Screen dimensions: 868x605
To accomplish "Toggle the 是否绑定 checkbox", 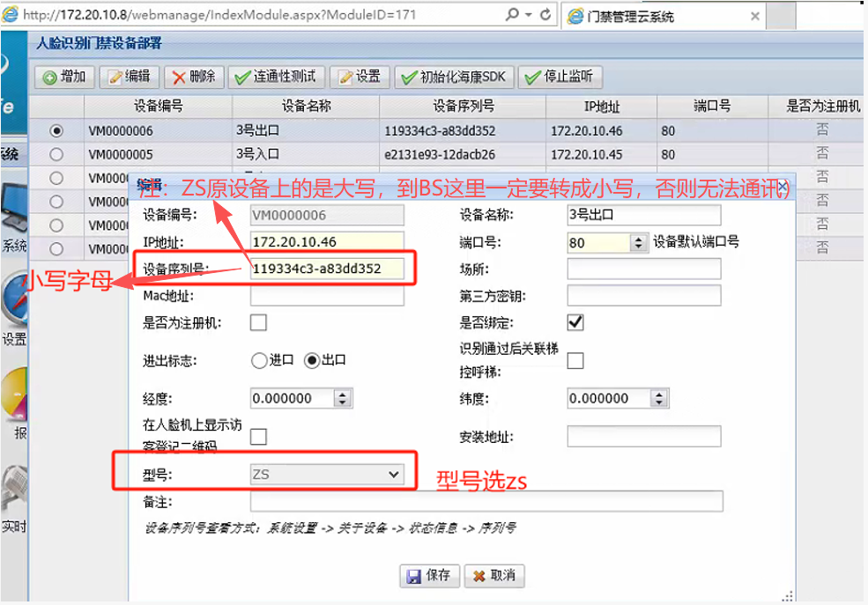I will point(575,322).
